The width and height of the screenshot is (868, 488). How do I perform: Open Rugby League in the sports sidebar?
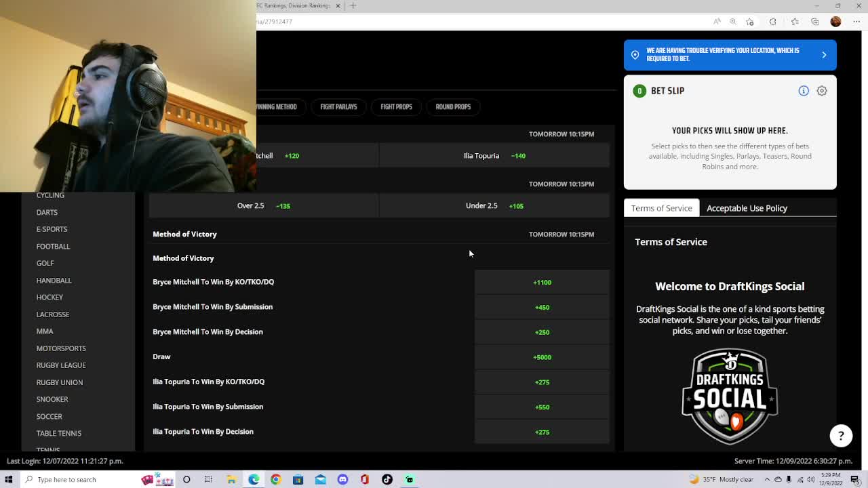point(61,365)
